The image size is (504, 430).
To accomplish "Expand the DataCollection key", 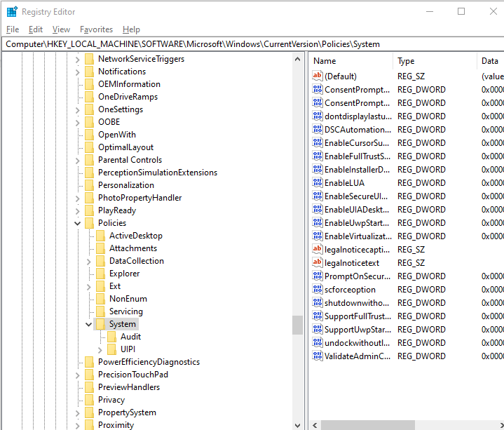I will point(89,262).
